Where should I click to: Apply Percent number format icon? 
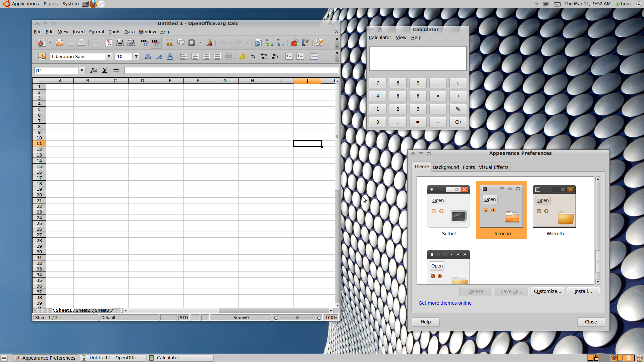click(253, 56)
